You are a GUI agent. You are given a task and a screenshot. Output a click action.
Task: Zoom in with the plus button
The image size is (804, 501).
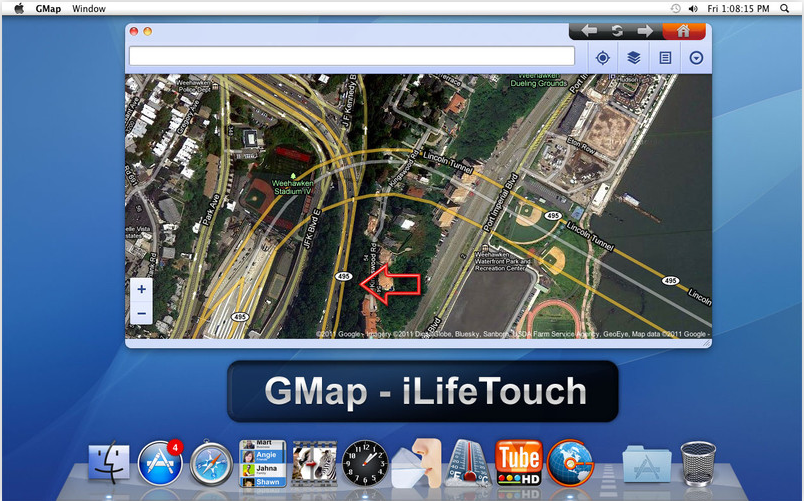(142, 289)
